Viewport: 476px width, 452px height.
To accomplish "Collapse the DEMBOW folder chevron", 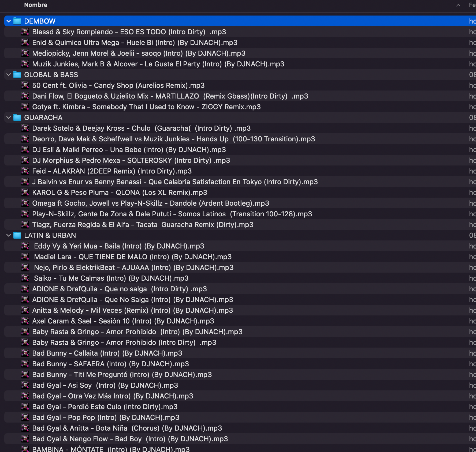I will pyautogui.click(x=9, y=21).
